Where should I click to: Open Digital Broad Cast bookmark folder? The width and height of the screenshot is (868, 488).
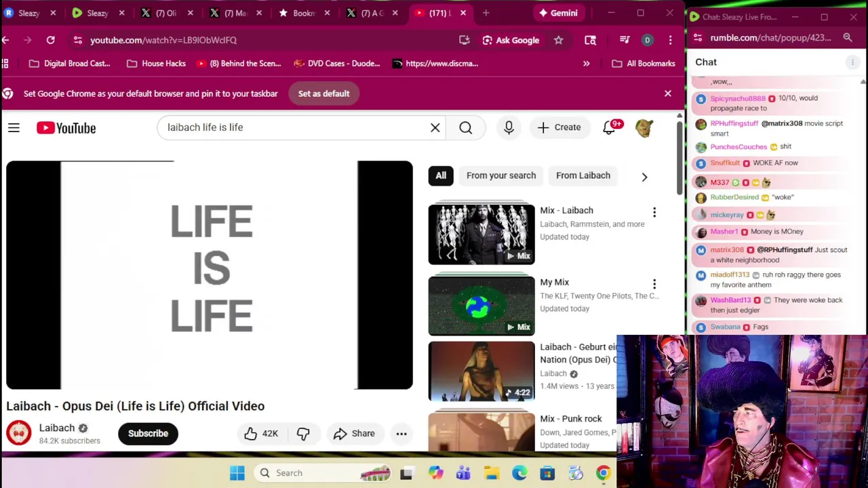click(69, 64)
